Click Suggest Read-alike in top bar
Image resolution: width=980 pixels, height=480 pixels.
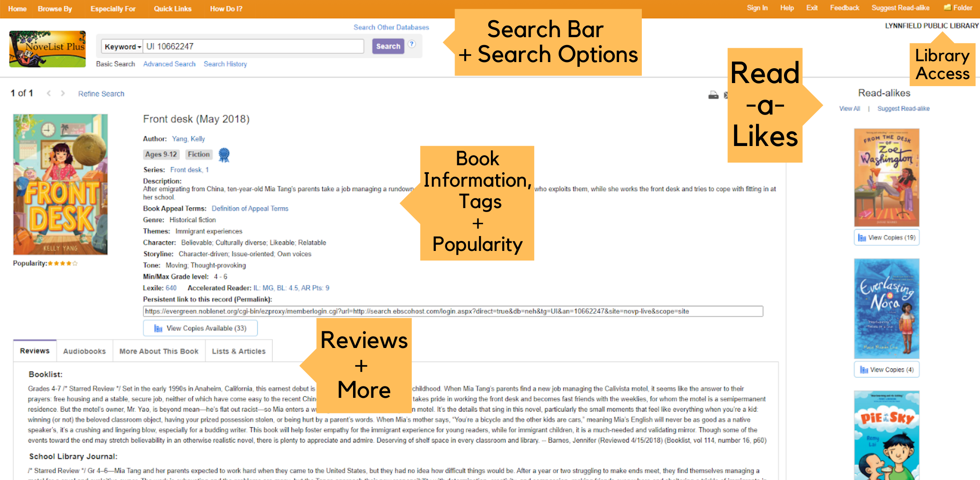(x=900, y=8)
